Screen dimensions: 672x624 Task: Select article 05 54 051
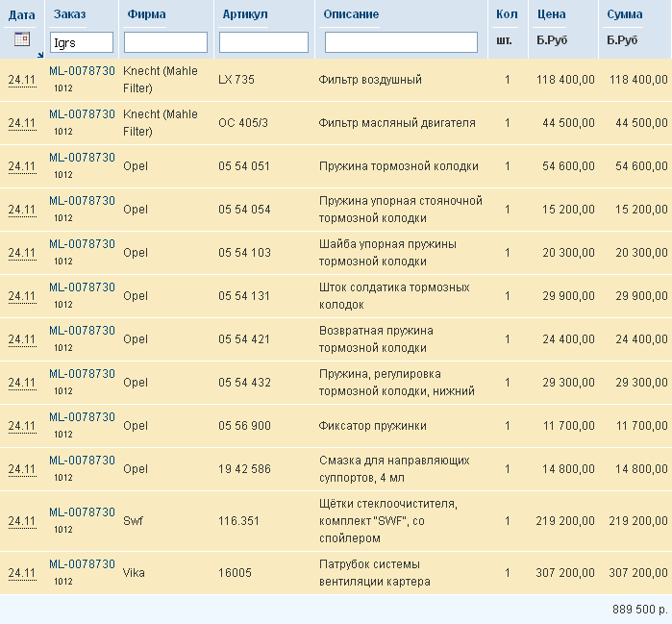tap(244, 166)
